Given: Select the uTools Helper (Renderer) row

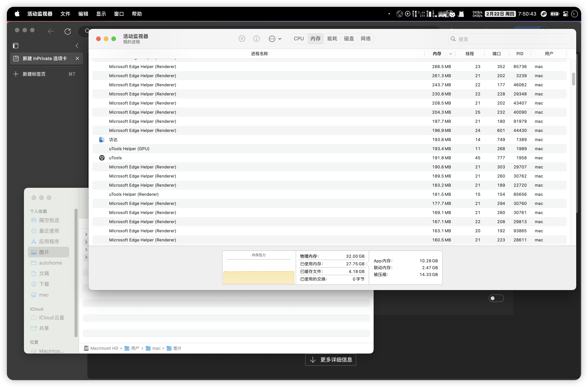Looking at the screenshot, I should [329, 194].
